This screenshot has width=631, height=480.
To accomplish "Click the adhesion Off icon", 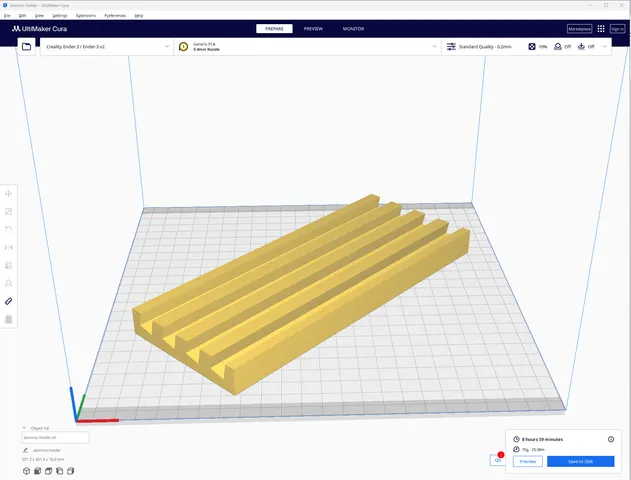I will 581,47.
